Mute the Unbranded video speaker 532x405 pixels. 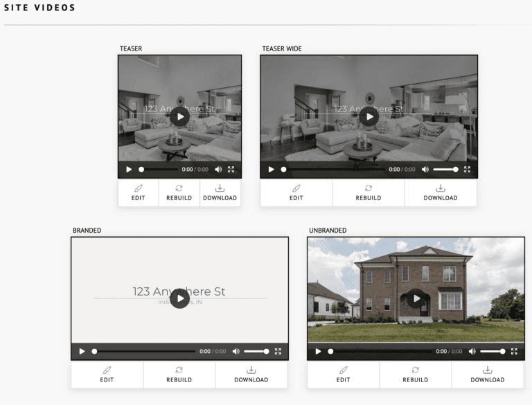472,352
